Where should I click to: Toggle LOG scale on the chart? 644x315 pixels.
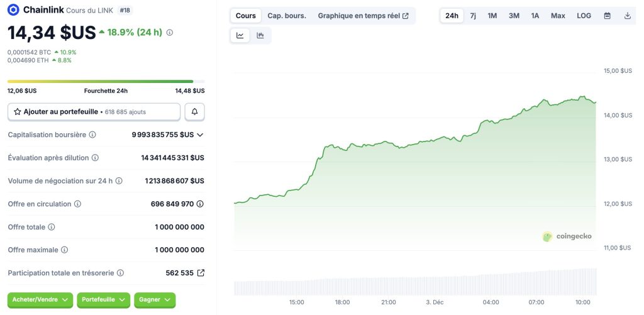(584, 16)
